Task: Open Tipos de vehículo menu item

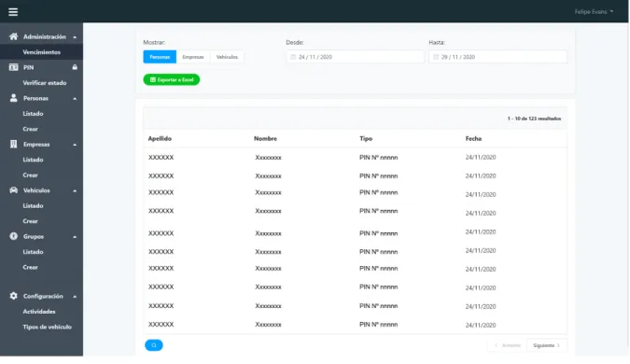Action: (47, 327)
